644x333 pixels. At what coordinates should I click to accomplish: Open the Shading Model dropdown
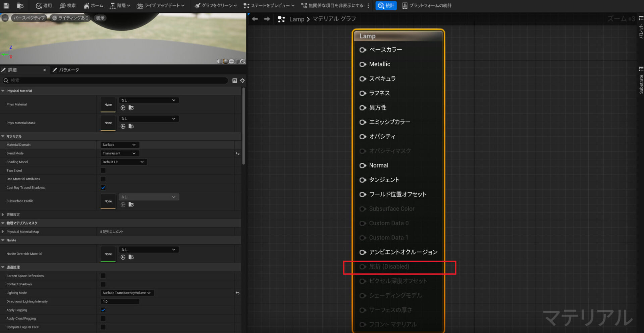[x=123, y=162]
